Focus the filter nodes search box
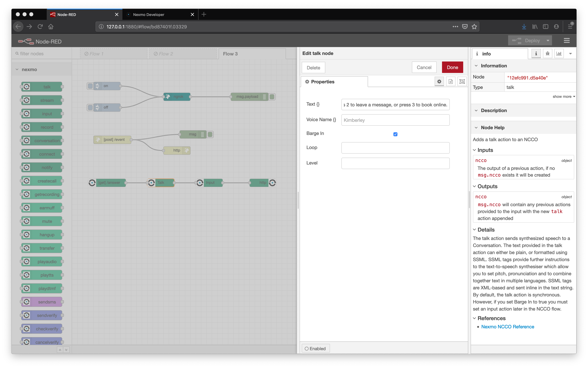 coord(42,54)
